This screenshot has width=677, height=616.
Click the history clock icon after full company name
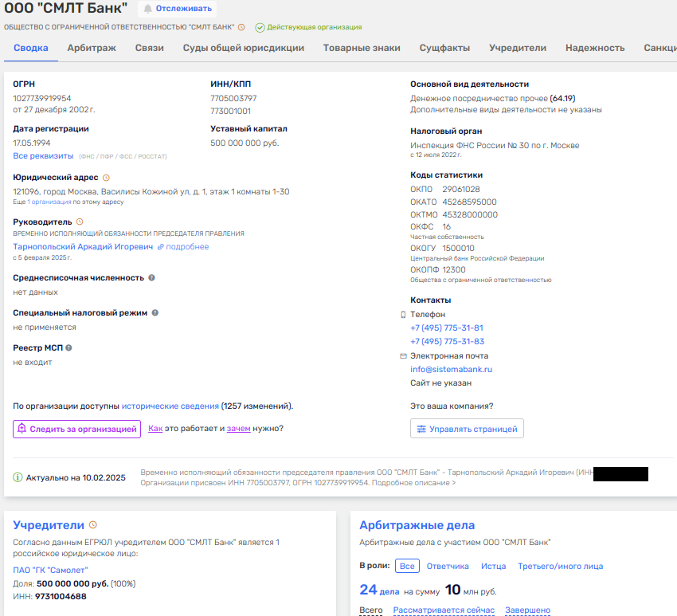[x=241, y=28]
